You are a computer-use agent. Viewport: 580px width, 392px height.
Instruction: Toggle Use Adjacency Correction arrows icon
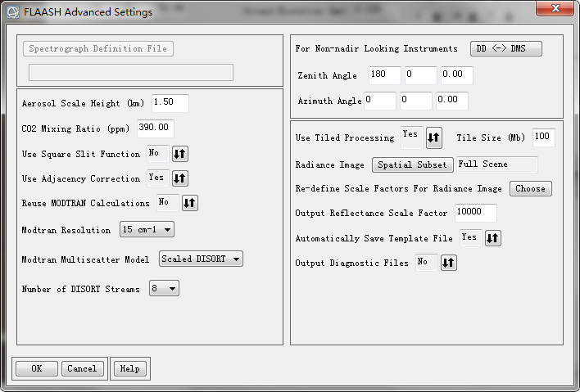180,178
